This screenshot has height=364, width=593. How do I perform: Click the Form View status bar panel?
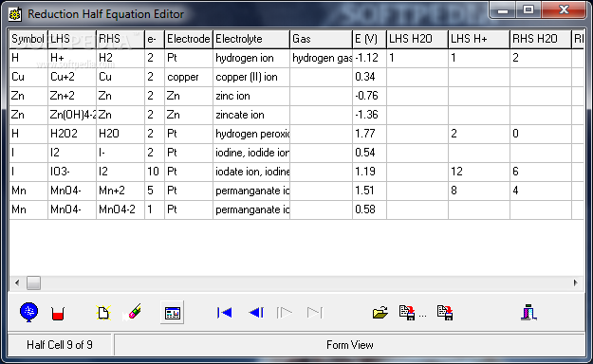(349, 345)
